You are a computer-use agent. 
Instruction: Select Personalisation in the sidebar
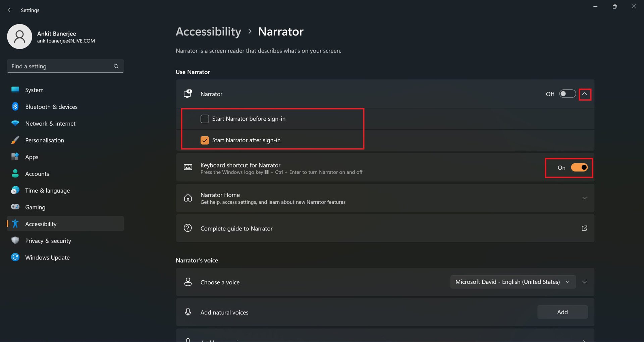65,140
